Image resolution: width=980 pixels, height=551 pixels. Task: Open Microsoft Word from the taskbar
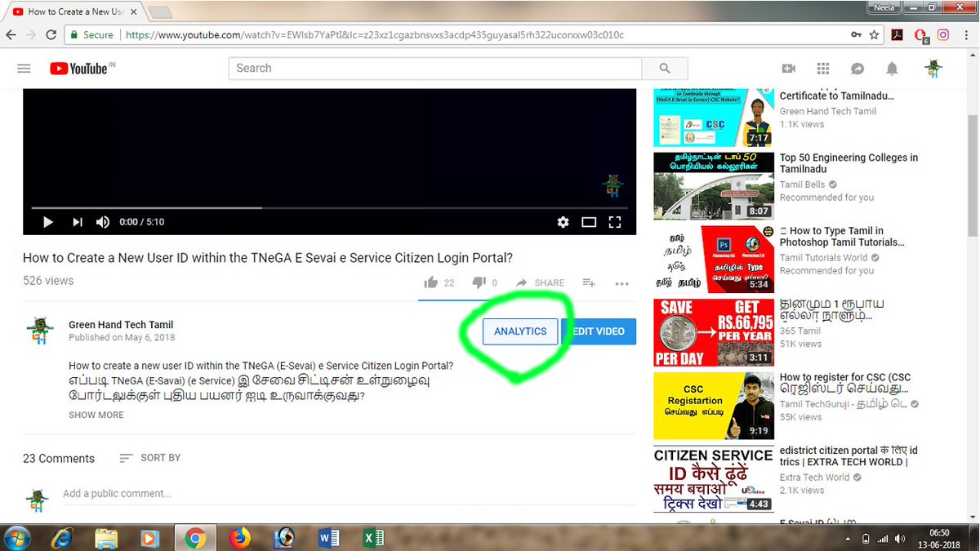329,538
